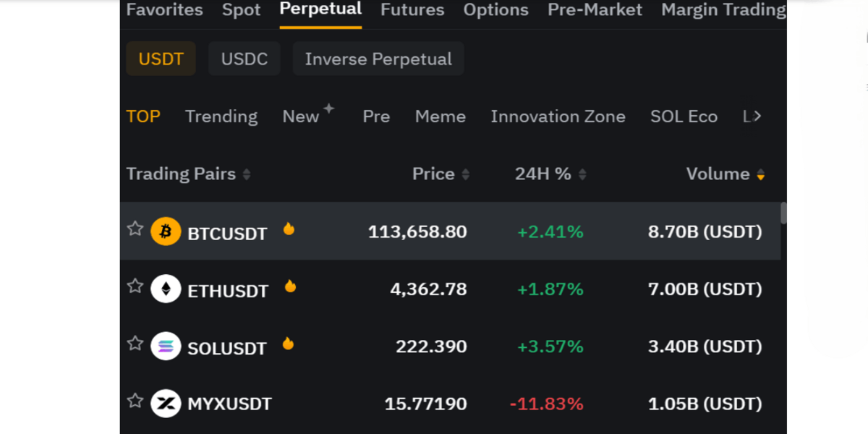
Task: Click the sparkle icon on New tab
Action: point(328,109)
